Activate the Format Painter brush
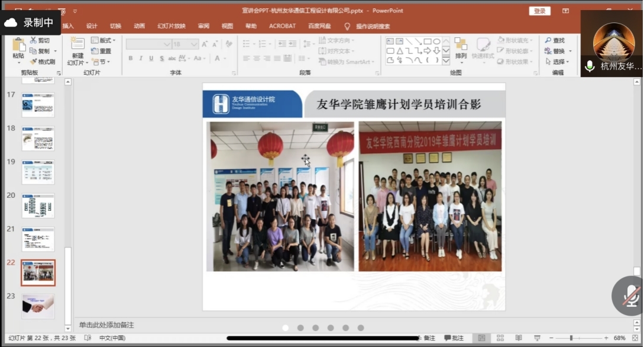 33,62
